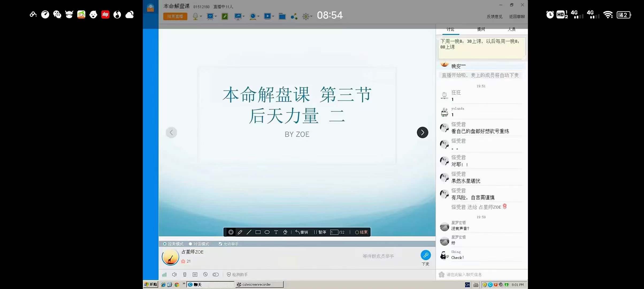
Task: Click the speaker volume icon at bottom
Action: (x=174, y=274)
